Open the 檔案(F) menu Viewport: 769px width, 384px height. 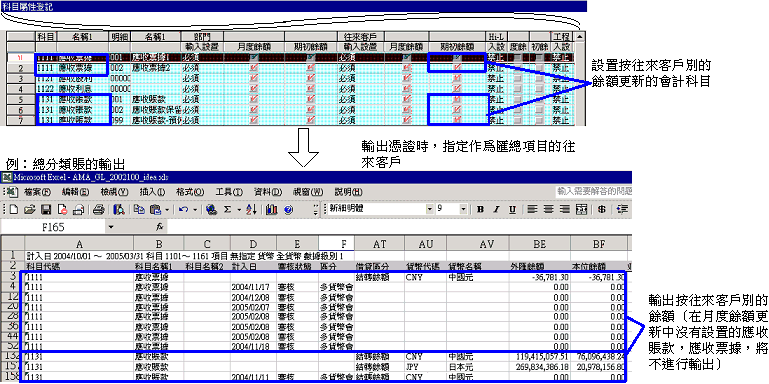[x=39, y=191]
